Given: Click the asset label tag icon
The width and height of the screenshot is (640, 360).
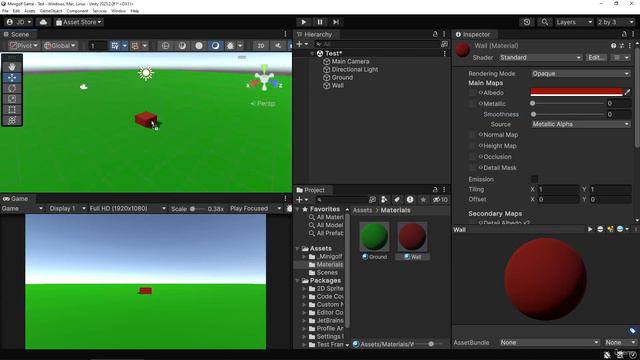Looking at the screenshot, I should pos(632,331).
